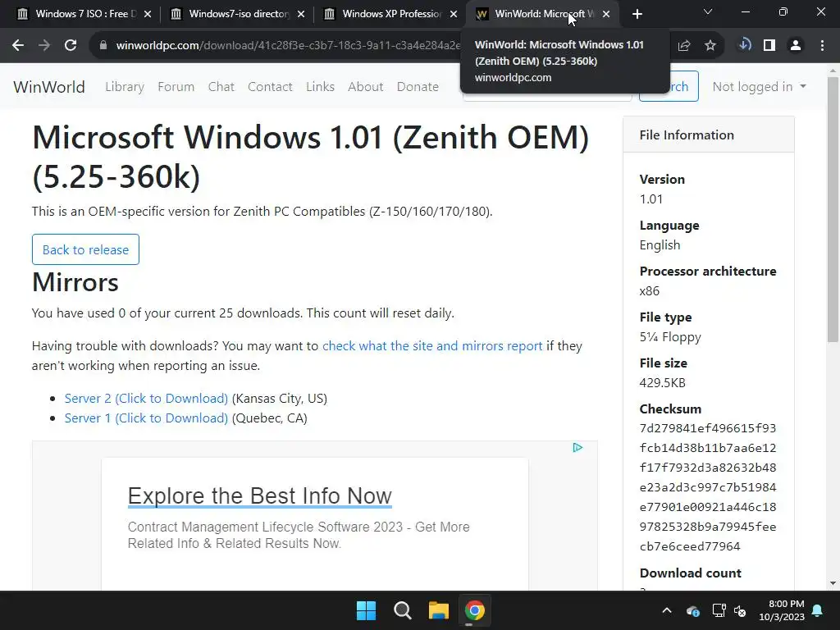
Task: Click the network display tray icon
Action: pyautogui.click(x=719, y=610)
